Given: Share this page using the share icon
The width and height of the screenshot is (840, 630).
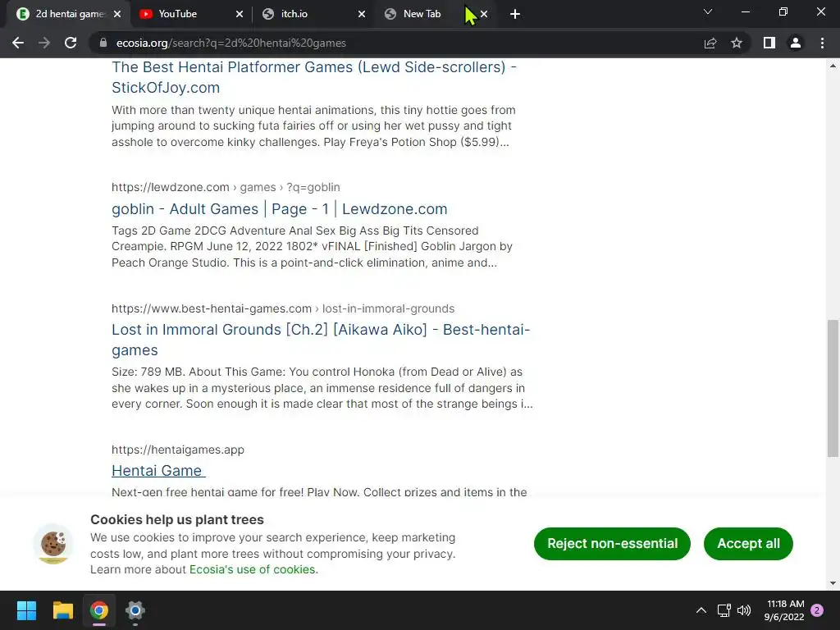Looking at the screenshot, I should tap(710, 43).
